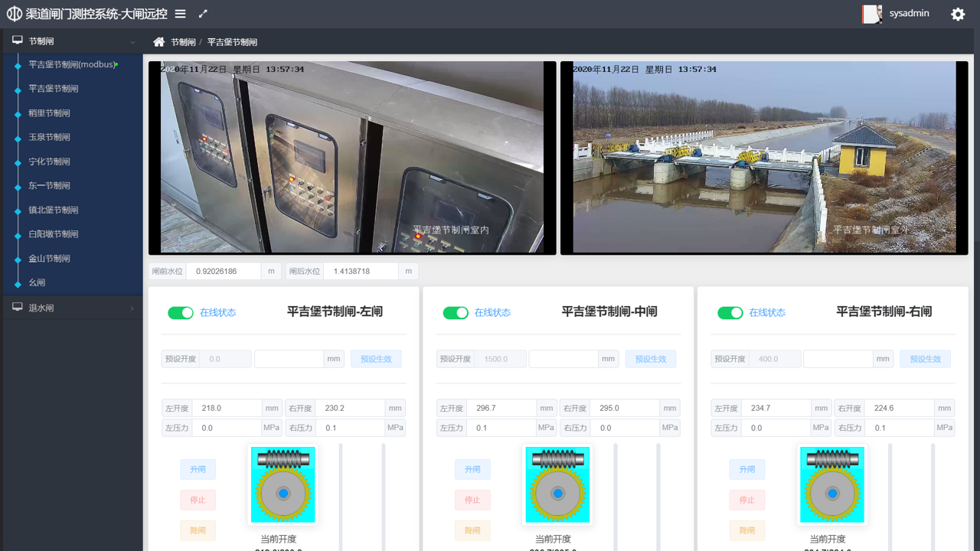Viewport: 980px width, 551px height.
Task: Click the sysadmin user avatar
Action: tap(871, 14)
